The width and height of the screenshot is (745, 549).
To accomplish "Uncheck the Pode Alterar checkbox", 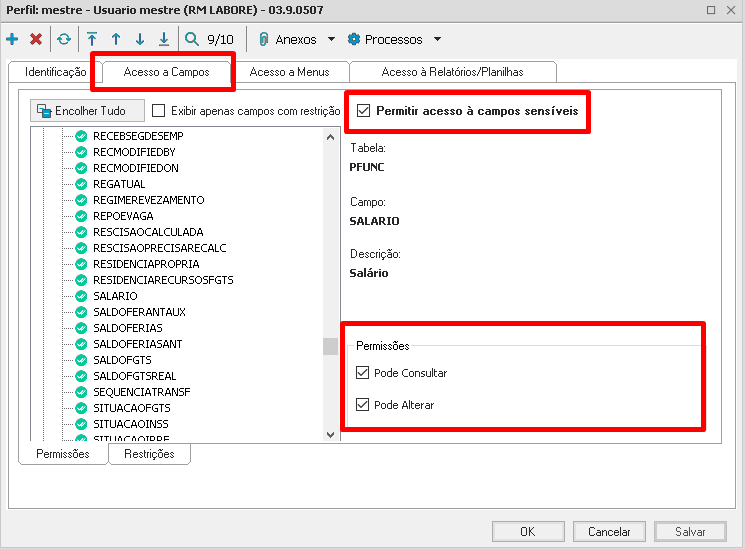I will click(x=363, y=405).
